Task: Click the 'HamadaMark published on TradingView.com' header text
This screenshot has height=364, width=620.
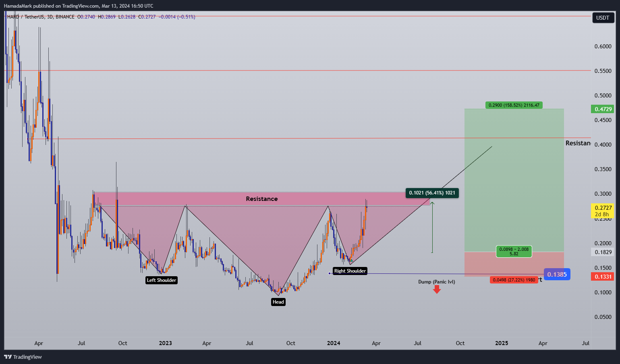Action: click(x=52, y=6)
